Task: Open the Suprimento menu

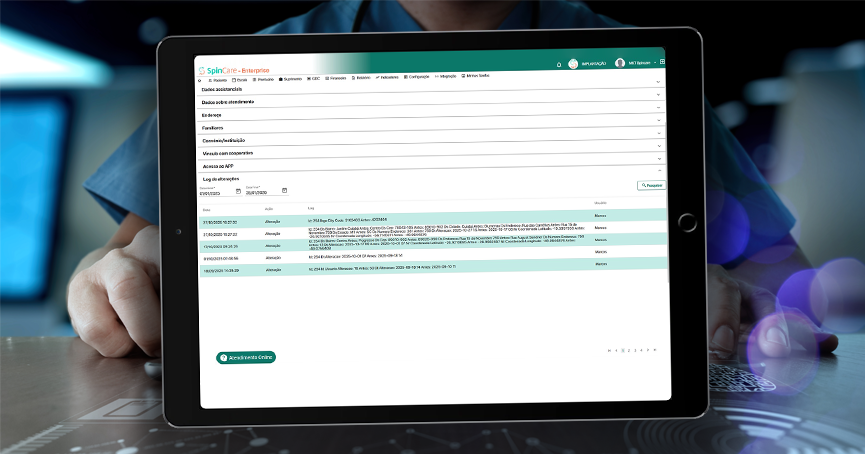Action: point(290,77)
